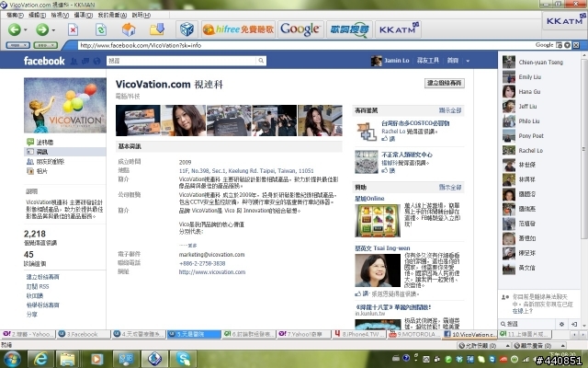Click the blue dice cube toolbar icon
The height and width of the screenshot is (368, 588).
(187, 29)
